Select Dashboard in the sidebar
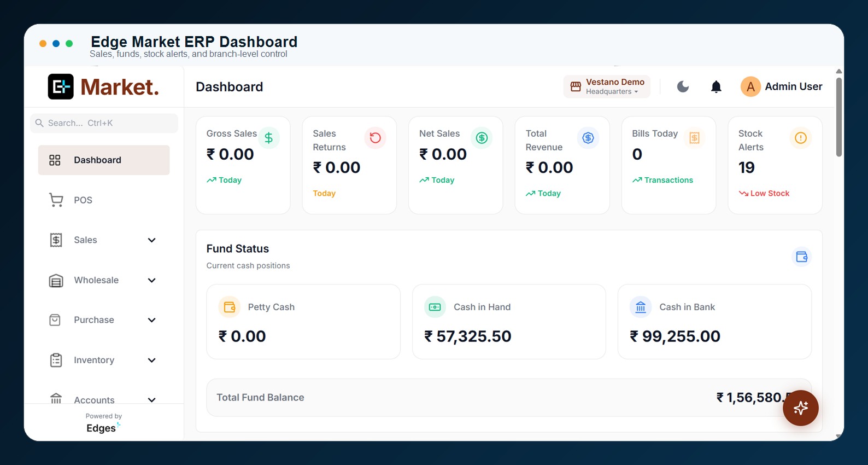 tap(104, 160)
